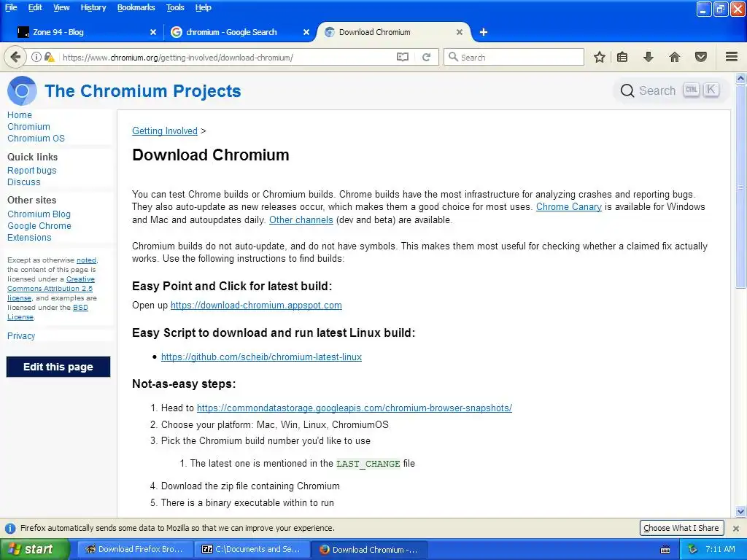Open the Edit menu
747x560 pixels.
pyautogui.click(x=35, y=7)
